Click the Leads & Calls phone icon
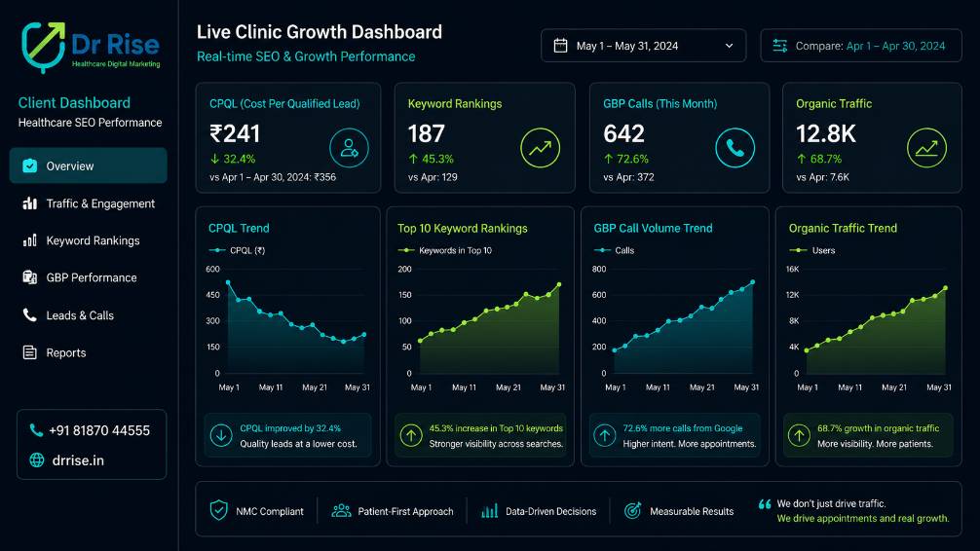 [29, 314]
